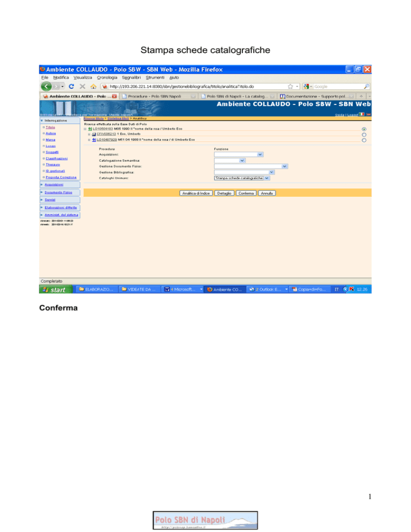Expand Acquisizioni sidebar section
Image resolution: width=411 pixels, height=532 pixels.
click(x=42, y=185)
